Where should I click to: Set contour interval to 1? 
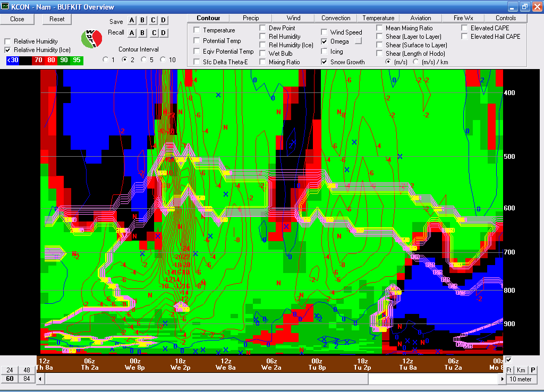[106, 59]
